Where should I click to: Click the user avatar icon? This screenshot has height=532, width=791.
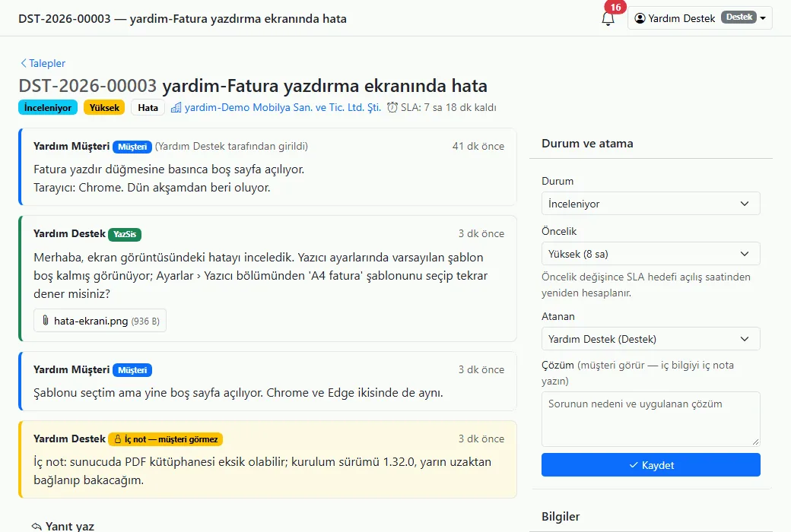coord(640,18)
